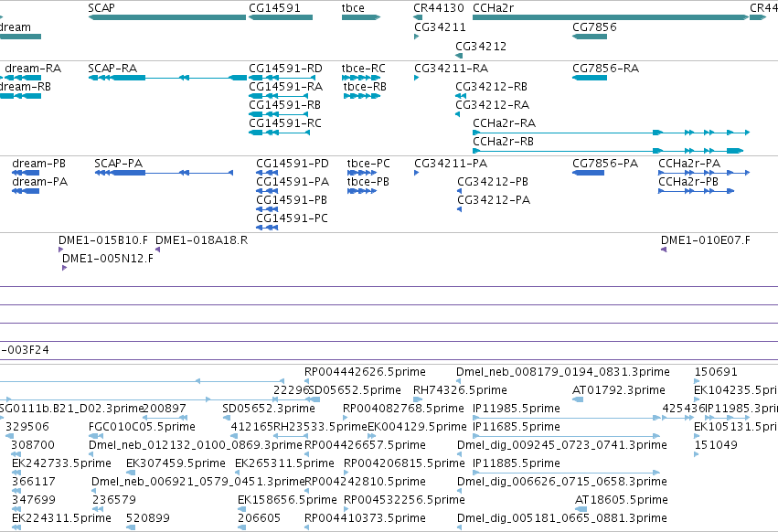778x532 pixels.
Task: Select the CG14591-RC transcript
Action: coord(280,133)
